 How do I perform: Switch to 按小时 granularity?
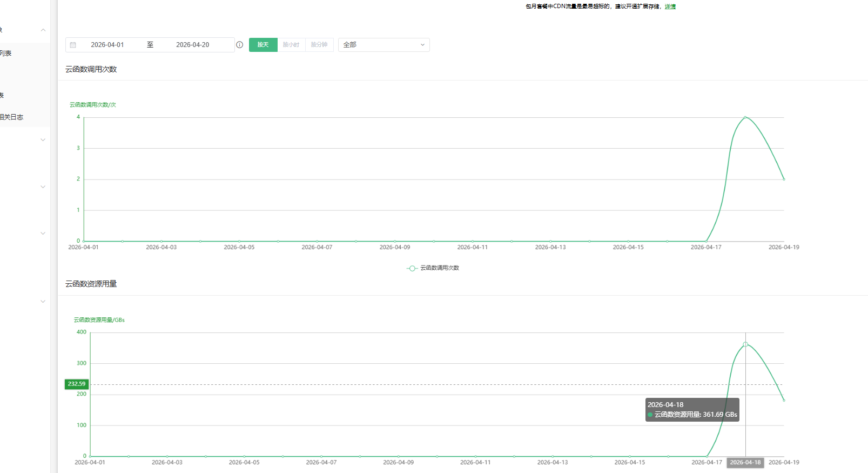[x=291, y=45]
